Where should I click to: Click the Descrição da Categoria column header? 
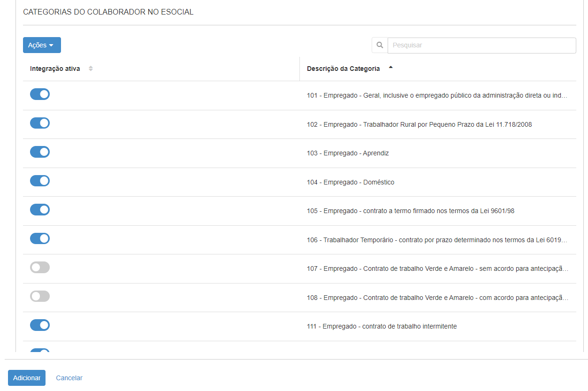pos(343,68)
